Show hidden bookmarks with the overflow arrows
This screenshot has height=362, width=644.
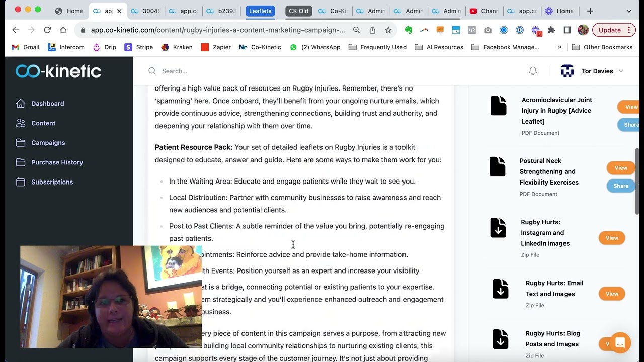point(559,47)
